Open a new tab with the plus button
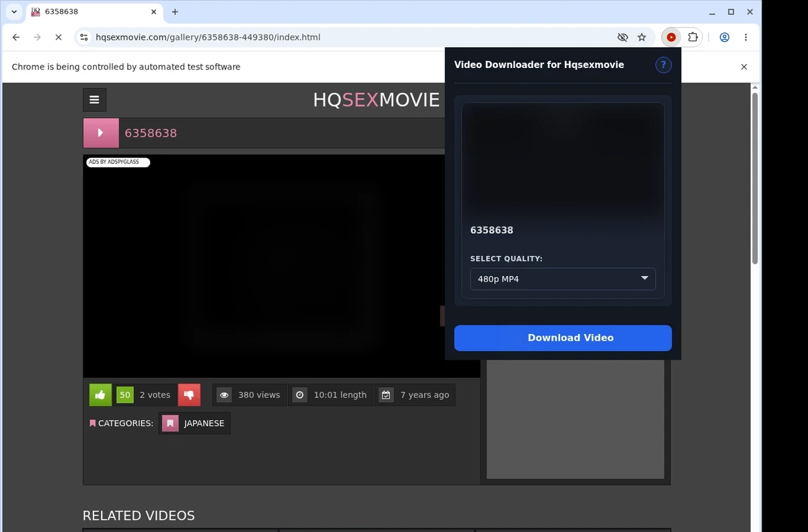Screen dimensions: 808x532 [175, 12]
